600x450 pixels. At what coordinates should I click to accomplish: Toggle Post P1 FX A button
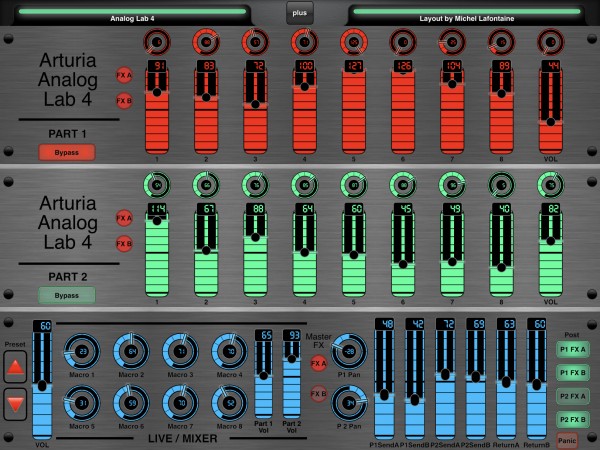[x=572, y=349]
